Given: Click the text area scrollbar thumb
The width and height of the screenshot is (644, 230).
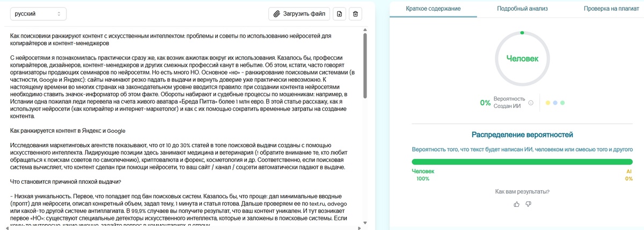Looking at the screenshot, I should point(365,66).
